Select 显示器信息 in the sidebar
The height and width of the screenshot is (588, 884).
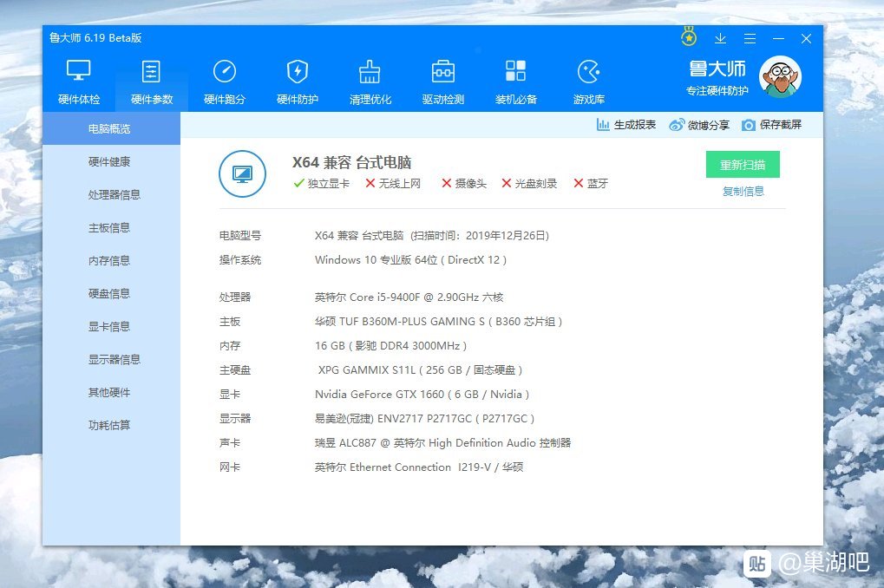[x=111, y=360]
